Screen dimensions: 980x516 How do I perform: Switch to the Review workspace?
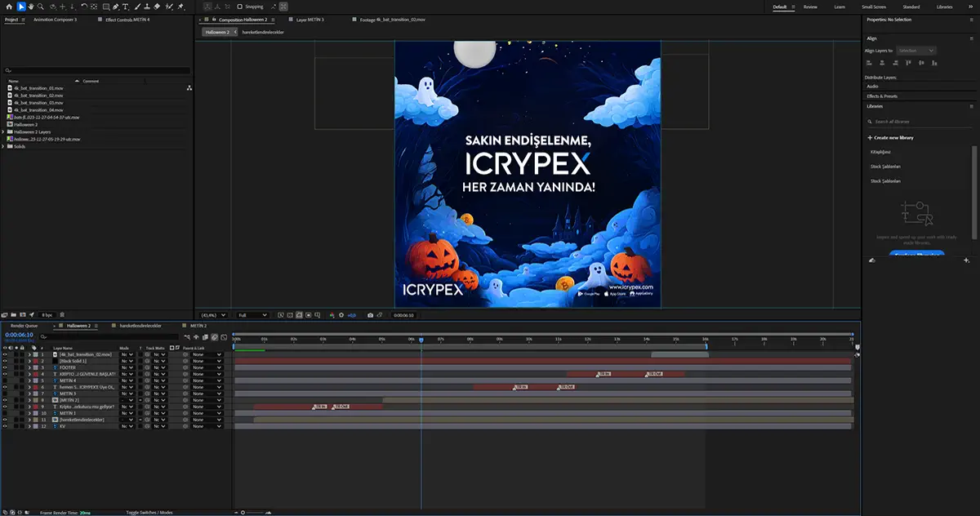point(810,7)
